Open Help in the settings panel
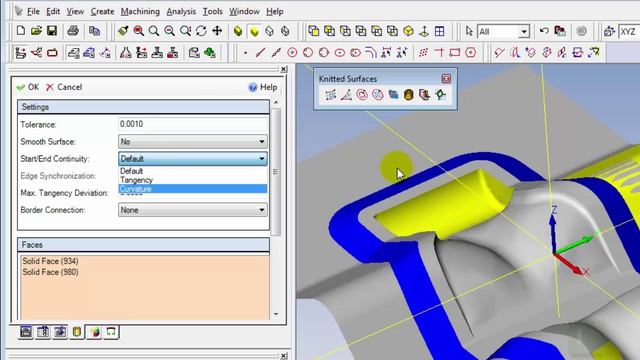This screenshot has height=360, width=640. (263, 87)
